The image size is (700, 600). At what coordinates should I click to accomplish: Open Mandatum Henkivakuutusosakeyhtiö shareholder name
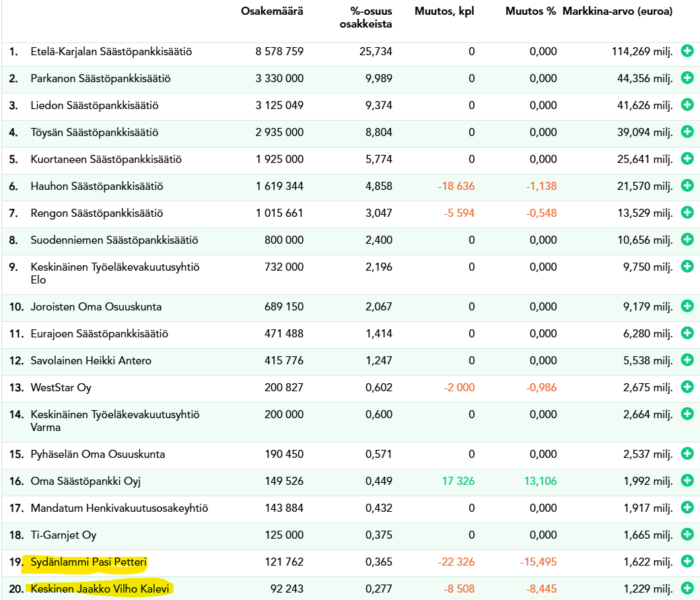119,508
